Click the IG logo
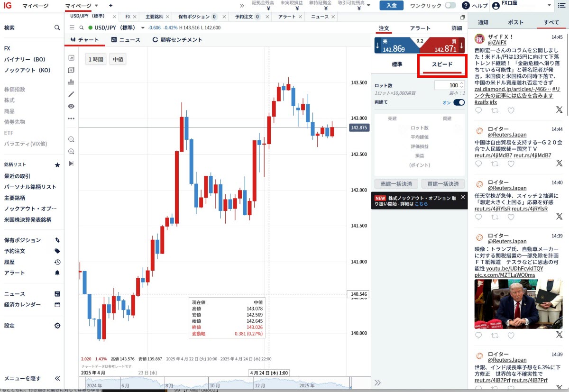The image size is (569, 392). click(8, 6)
